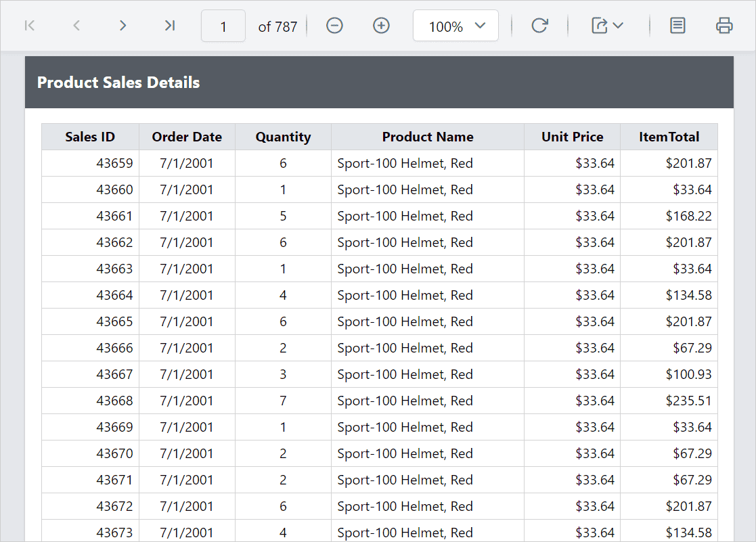
Task: Print the report
Action: pyautogui.click(x=724, y=26)
